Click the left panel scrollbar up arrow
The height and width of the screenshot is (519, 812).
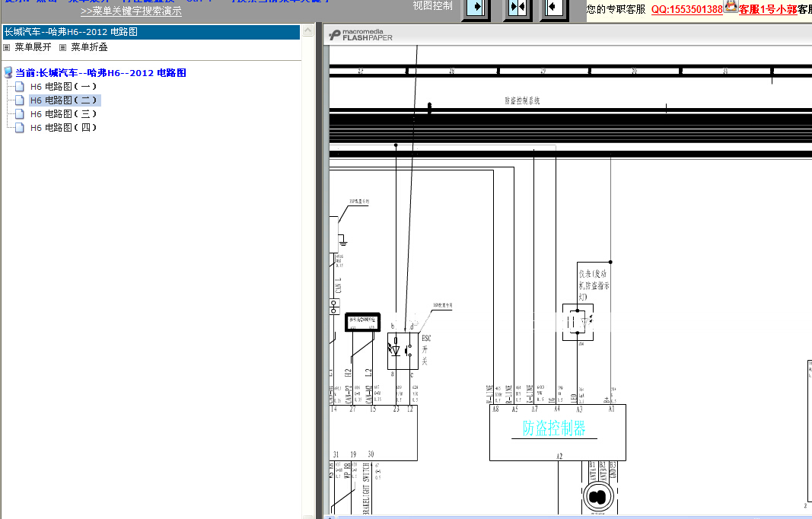tap(307, 30)
